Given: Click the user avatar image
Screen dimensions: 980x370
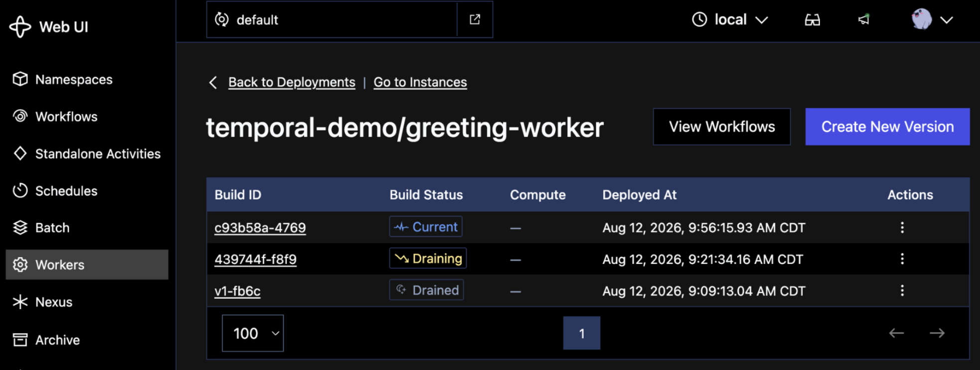Looking at the screenshot, I should point(922,19).
